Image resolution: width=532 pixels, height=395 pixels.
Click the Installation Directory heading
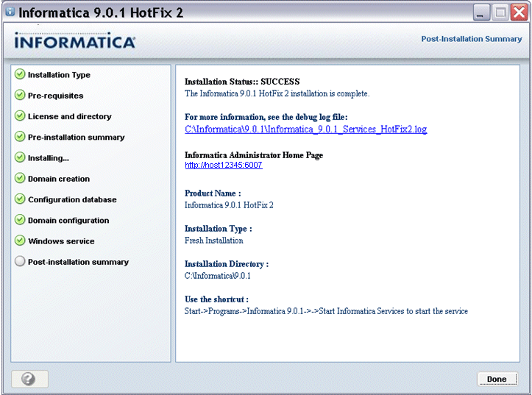(x=227, y=264)
